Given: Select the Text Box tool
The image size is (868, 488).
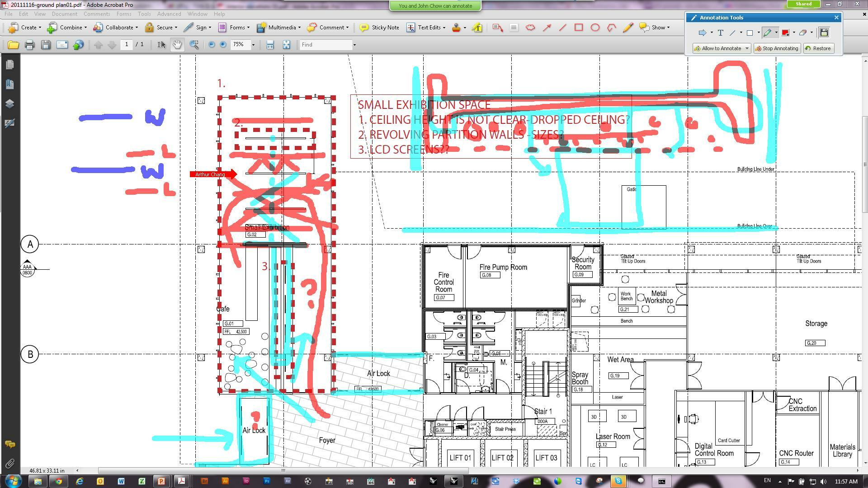Looking at the screenshot, I should 514,28.
